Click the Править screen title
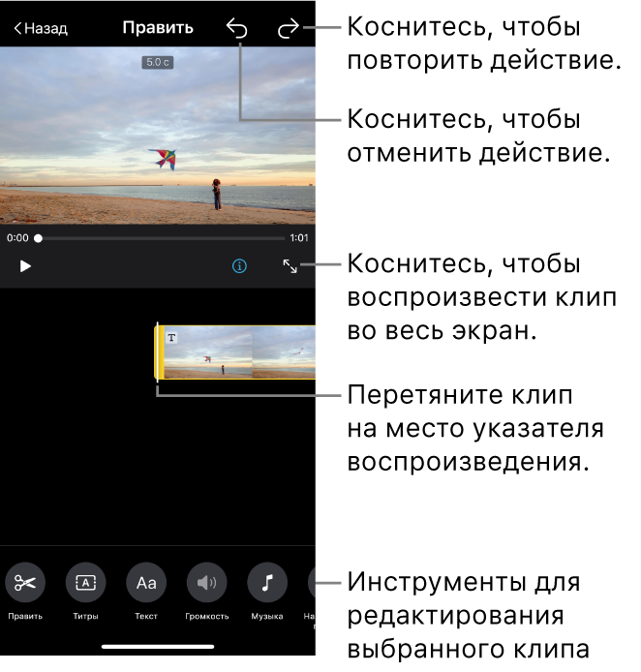 [x=158, y=27]
